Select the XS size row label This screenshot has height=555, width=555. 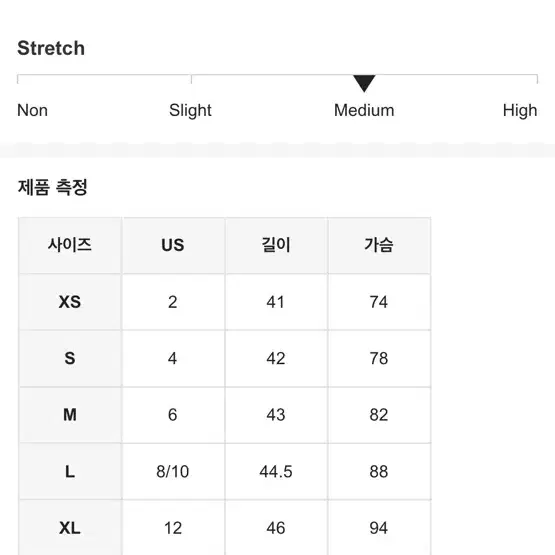[x=70, y=302]
